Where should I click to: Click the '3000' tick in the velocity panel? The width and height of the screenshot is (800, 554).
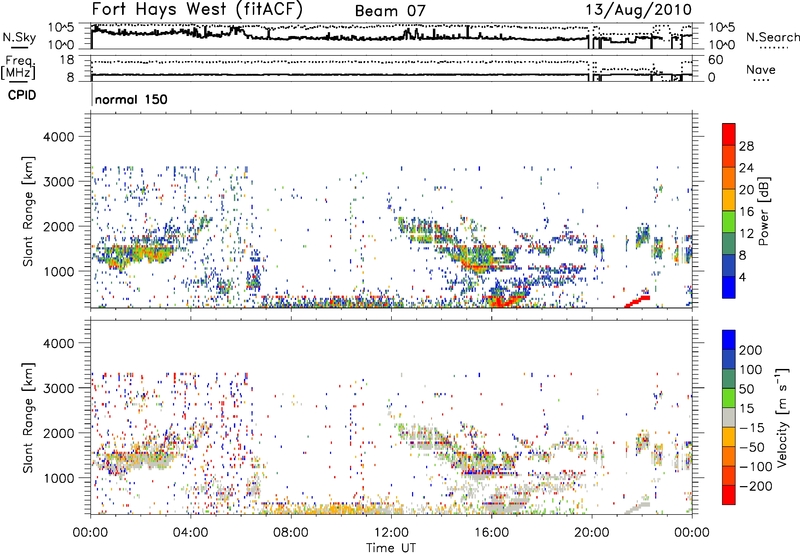click(58, 388)
